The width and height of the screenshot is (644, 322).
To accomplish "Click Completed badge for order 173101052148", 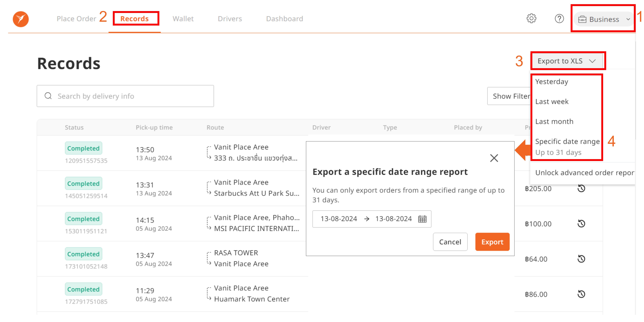I will (83, 254).
